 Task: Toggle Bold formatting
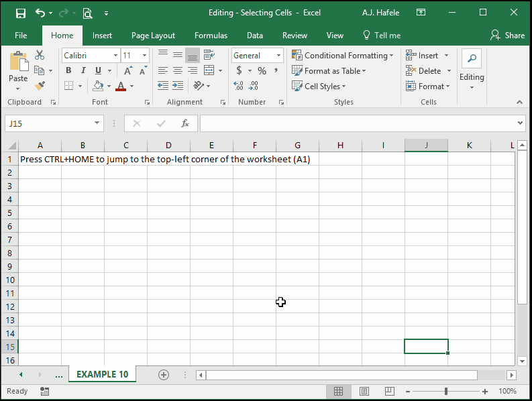[68, 70]
